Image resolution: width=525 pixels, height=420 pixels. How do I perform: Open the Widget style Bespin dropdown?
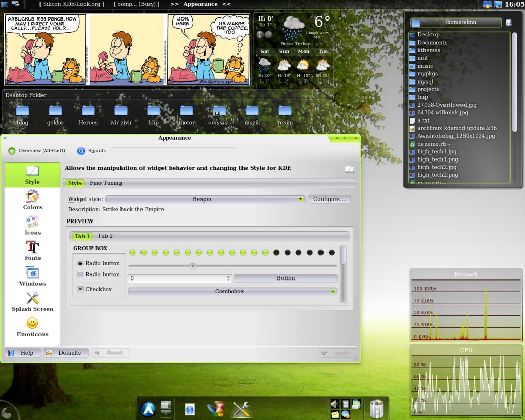point(205,199)
